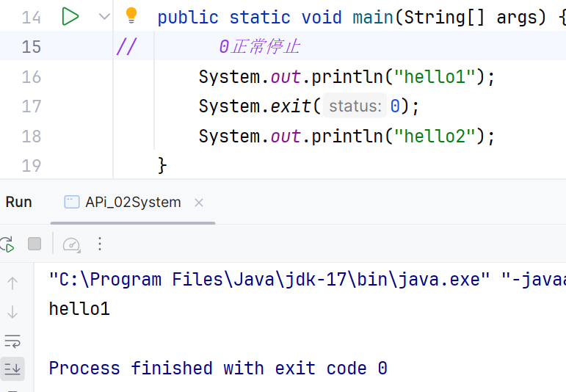Open the yellow light bulb quick-fix suggestions
The height and width of the screenshot is (392, 566).
coord(131,15)
